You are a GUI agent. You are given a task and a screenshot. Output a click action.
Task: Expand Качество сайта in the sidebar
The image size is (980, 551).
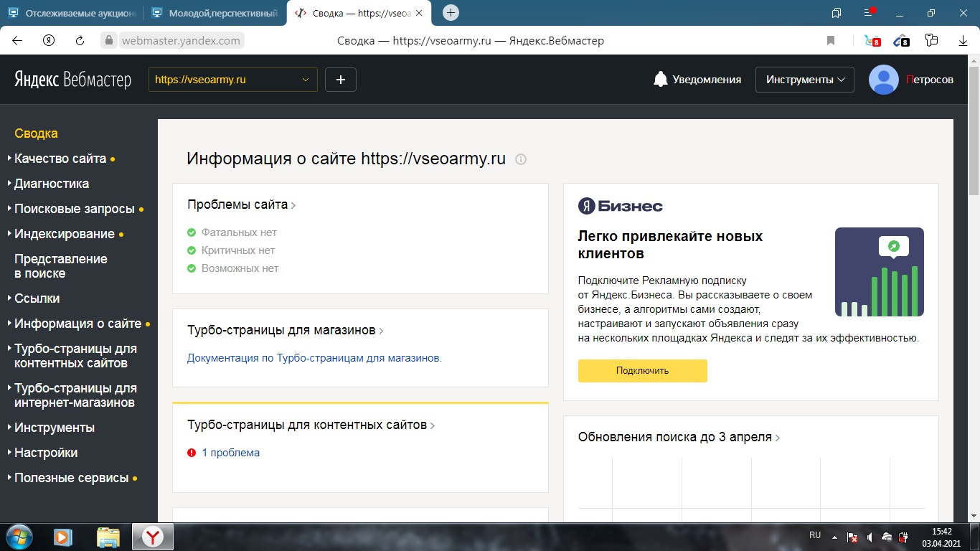[60, 159]
